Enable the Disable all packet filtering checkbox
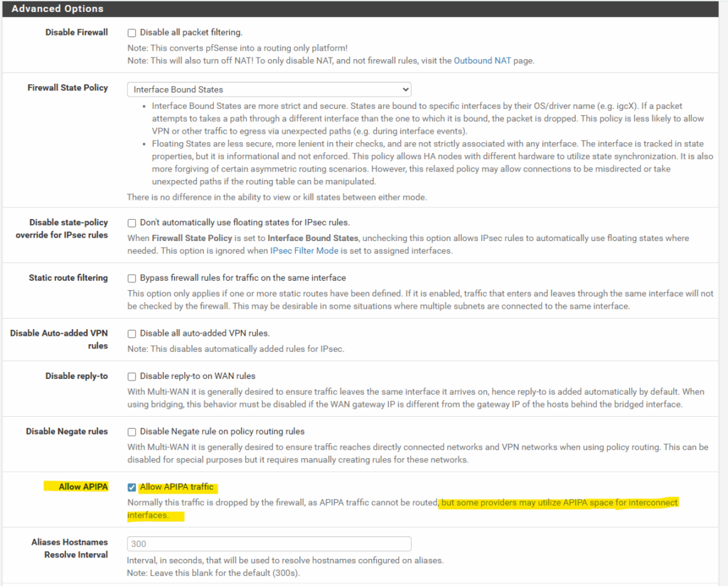728x586 pixels. click(x=132, y=33)
